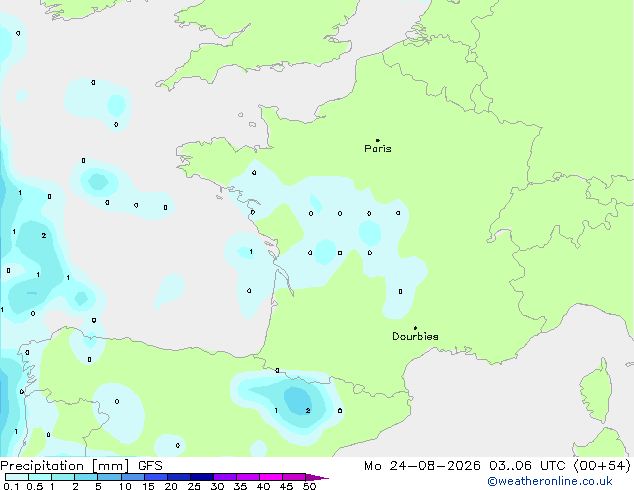Click the Paris city label
Screen dimensions: 634x490
coord(378,149)
